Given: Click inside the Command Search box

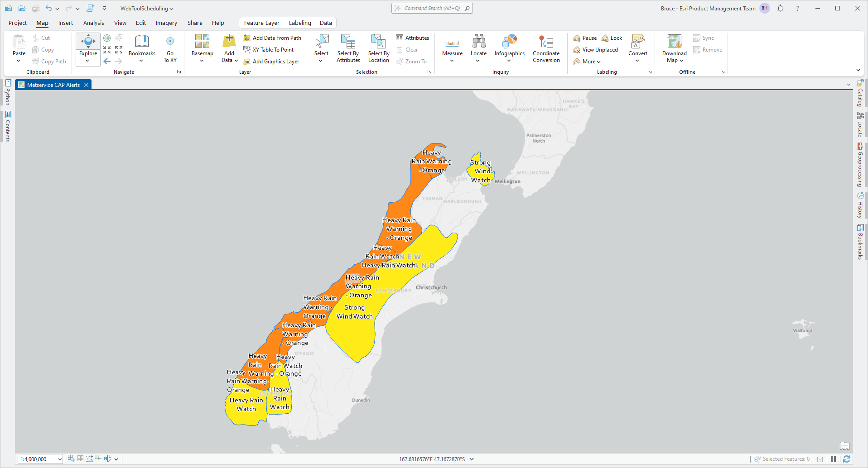Looking at the screenshot, I should point(431,8).
